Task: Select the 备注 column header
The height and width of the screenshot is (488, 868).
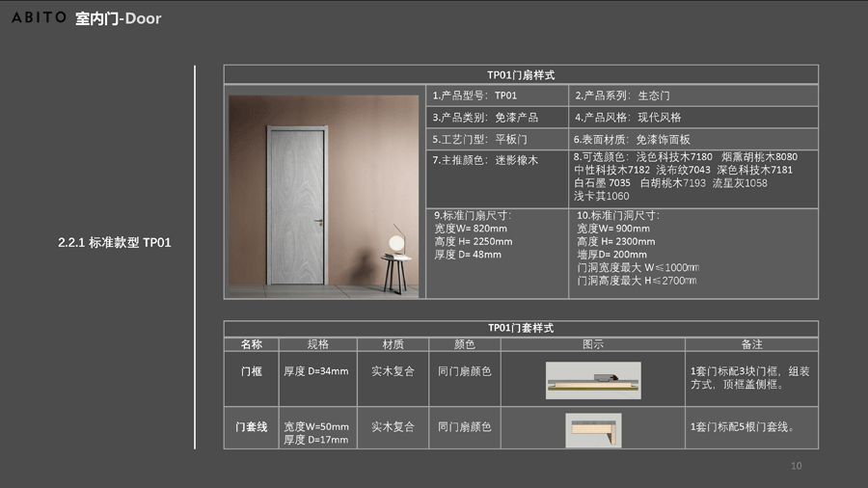Action: click(x=751, y=344)
